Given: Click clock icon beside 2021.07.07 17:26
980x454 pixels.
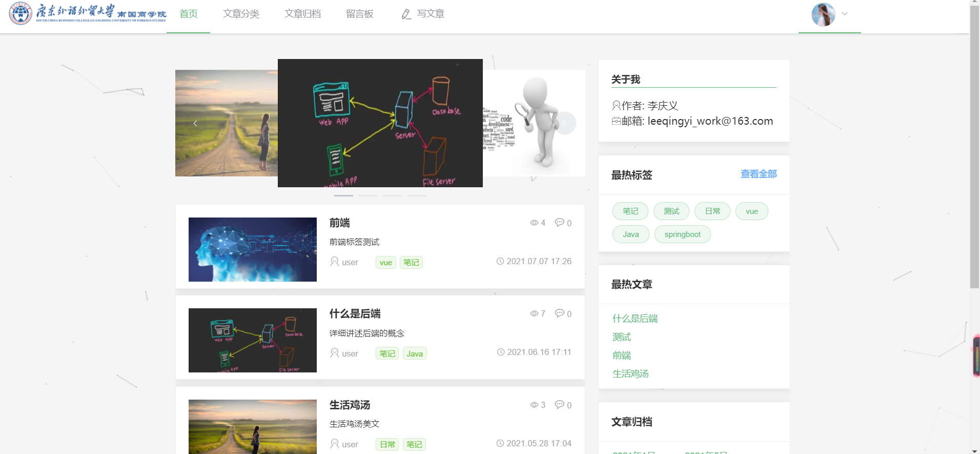Looking at the screenshot, I should pyautogui.click(x=500, y=261).
